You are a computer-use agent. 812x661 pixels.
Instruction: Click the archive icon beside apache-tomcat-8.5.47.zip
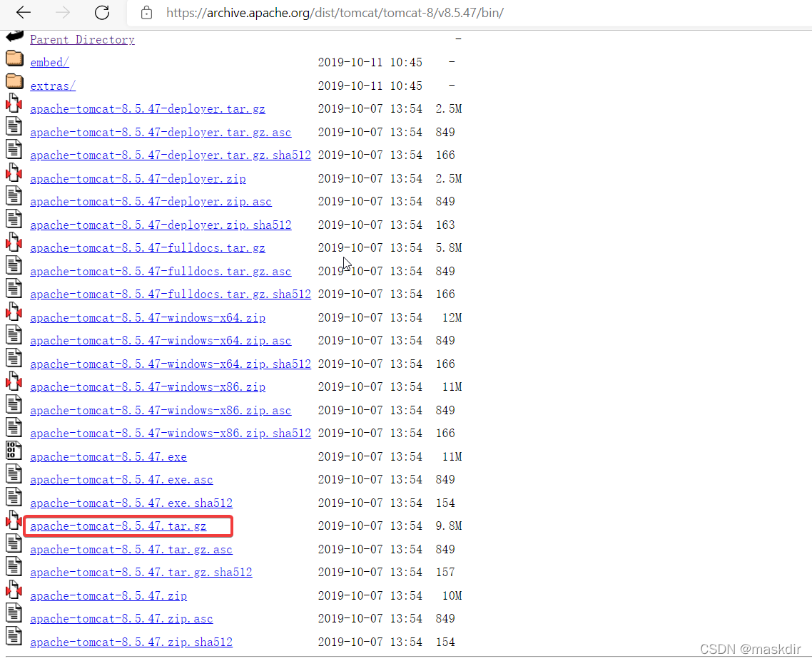14,590
